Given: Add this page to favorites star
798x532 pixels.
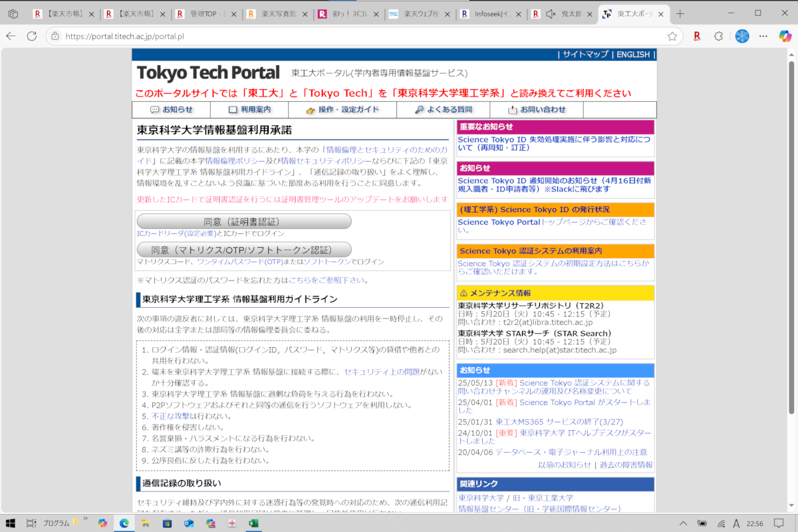Looking at the screenshot, I should (x=672, y=36).
